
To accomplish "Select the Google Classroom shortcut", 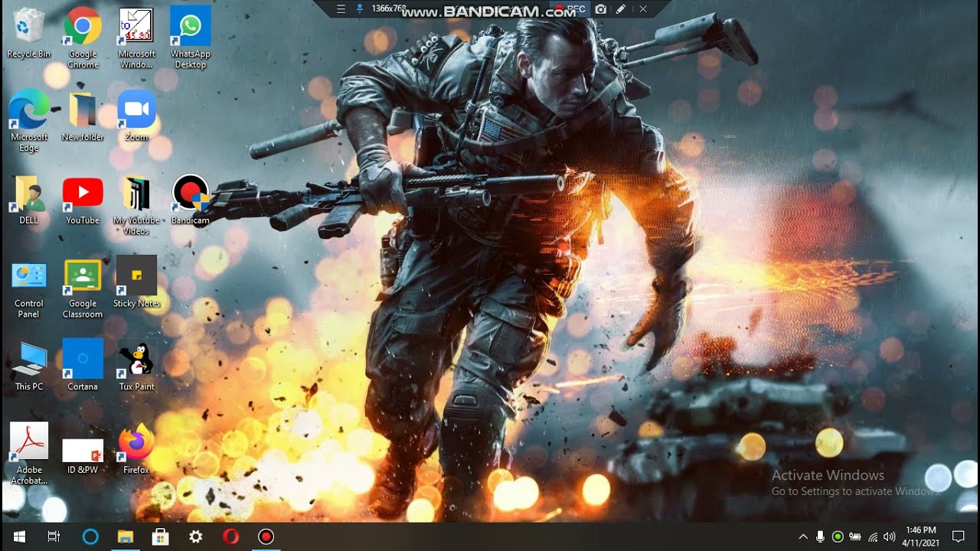I will pyautogui.click(x=83, y=288).
